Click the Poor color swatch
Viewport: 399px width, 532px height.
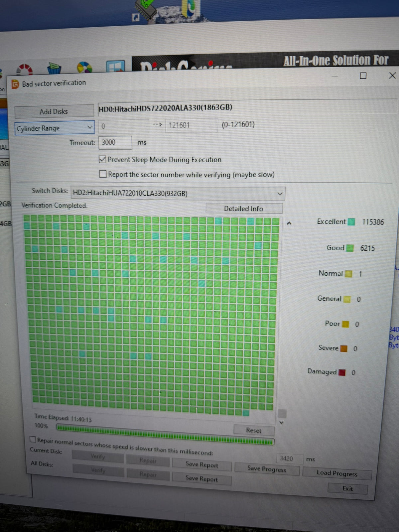coord(345,324)
